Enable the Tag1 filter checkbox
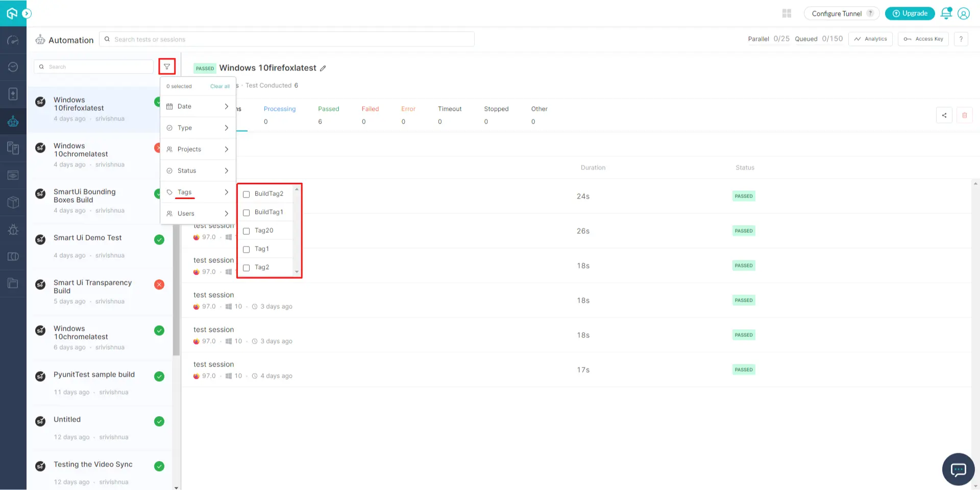Viewport: 980px width, 490px height. coord(247,249)
